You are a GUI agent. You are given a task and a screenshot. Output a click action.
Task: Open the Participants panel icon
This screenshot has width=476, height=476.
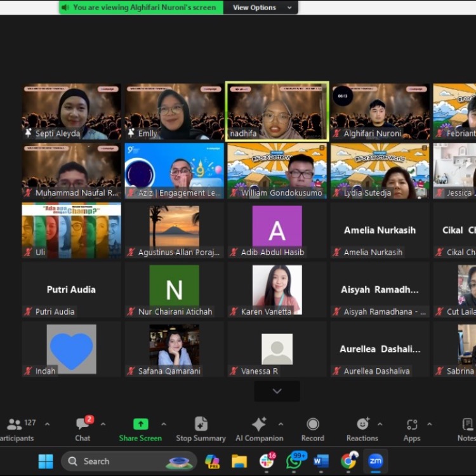click(14, 424)
